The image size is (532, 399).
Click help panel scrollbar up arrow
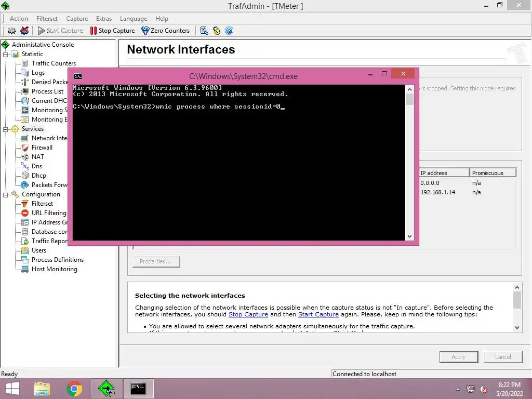coord(517,287)
